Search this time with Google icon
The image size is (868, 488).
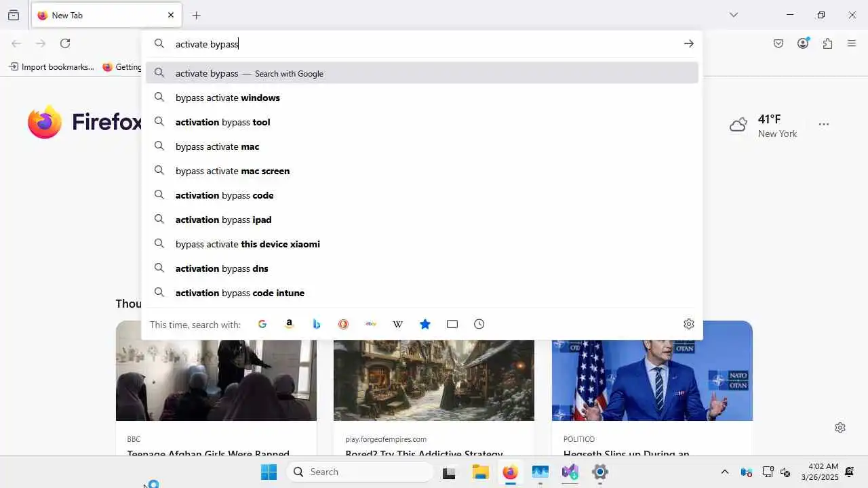pos(262,324)
